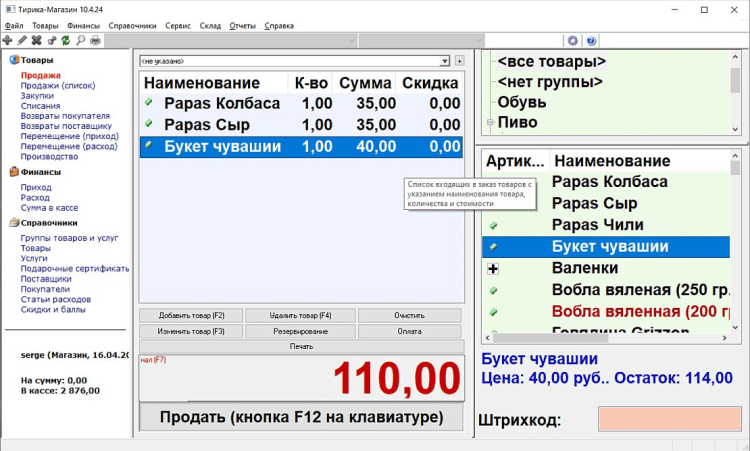Click the add (plus) toolbar icon

click(8, 41)
